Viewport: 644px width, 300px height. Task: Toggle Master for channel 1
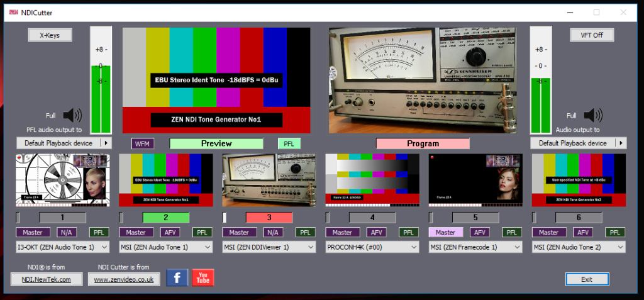tap(33, 232)
